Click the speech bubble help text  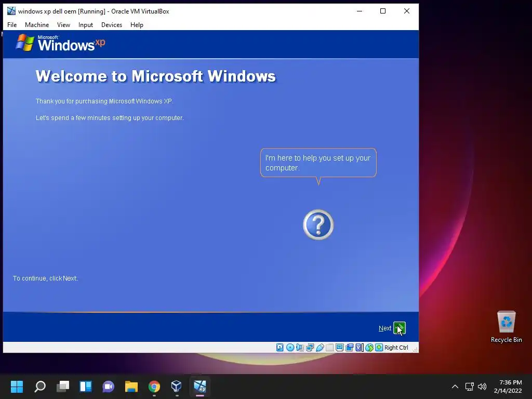click(318, 163)
